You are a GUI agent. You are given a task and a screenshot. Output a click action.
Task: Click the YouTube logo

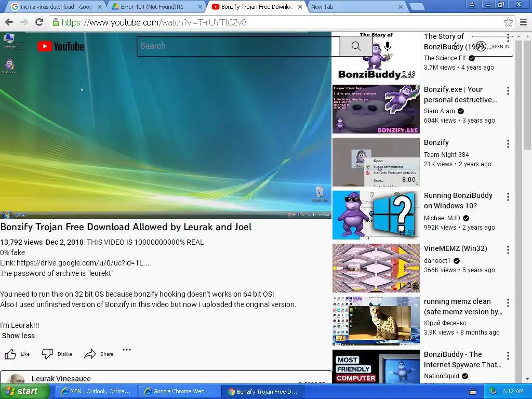click(61, 46)
